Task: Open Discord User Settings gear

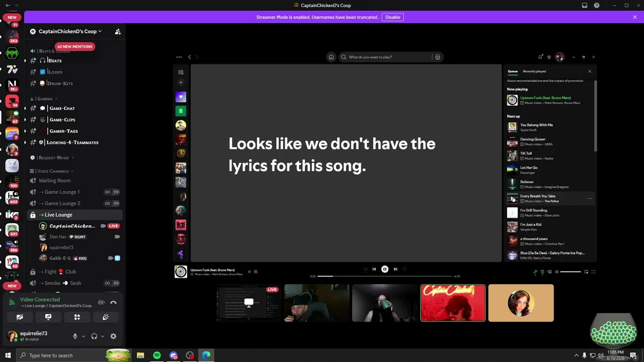Action: point(113,336)
